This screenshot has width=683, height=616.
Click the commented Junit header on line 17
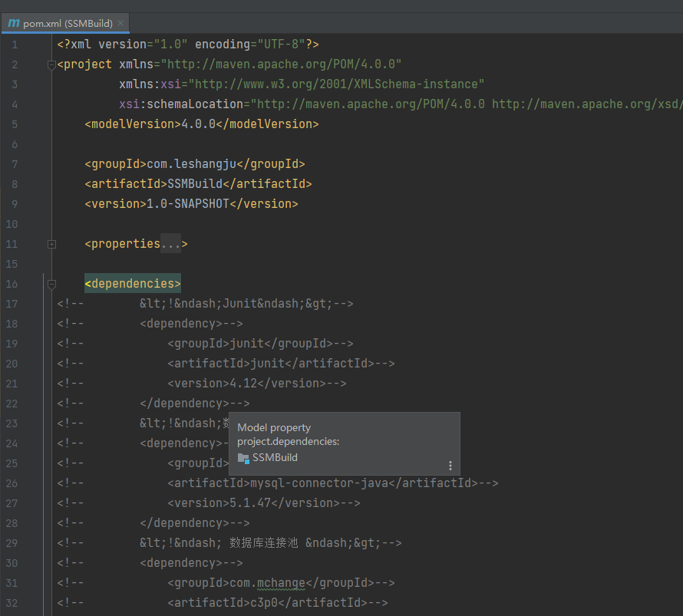tap(246, 304)
